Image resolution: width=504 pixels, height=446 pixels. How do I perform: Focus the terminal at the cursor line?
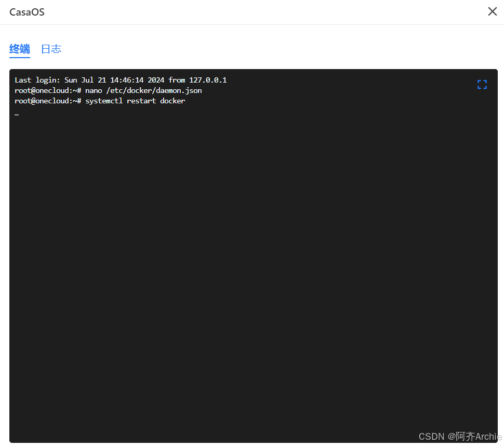tap(17, 114)
